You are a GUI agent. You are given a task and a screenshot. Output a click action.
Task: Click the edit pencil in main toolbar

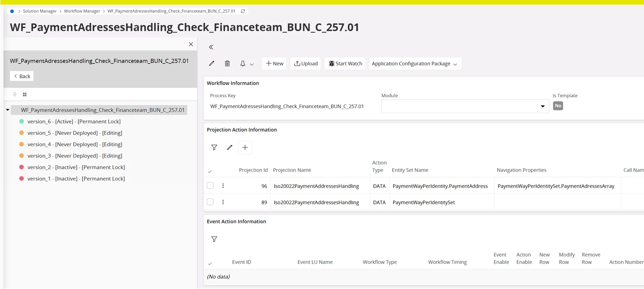tap(212, 63)
